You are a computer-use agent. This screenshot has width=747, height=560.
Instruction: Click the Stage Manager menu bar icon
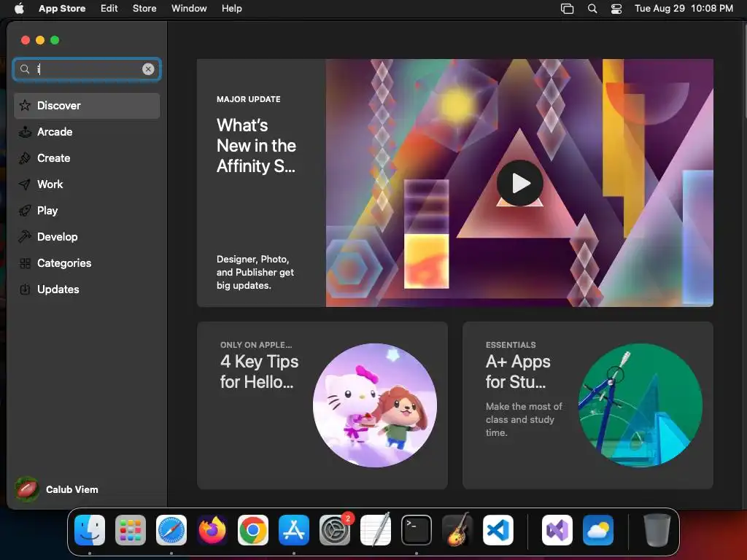(567, 9)
